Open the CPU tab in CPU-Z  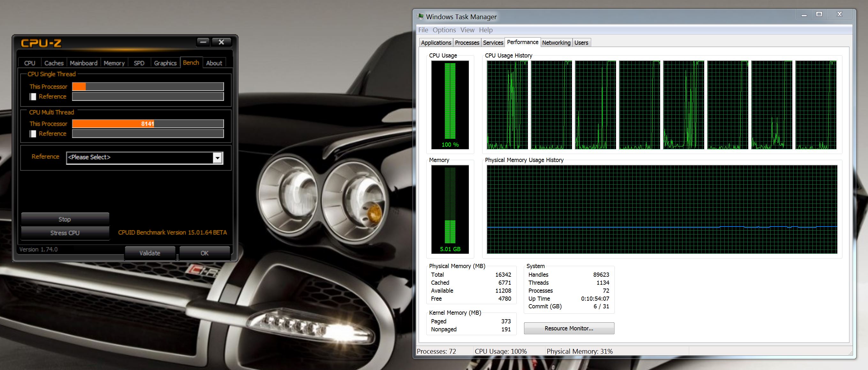pyautogui.click(x=30, y=63)
